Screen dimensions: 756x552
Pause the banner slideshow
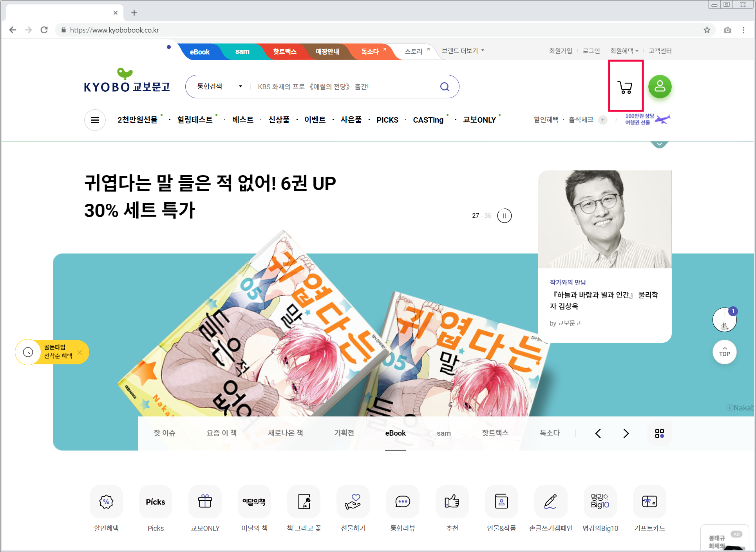[x=505, y=215]
